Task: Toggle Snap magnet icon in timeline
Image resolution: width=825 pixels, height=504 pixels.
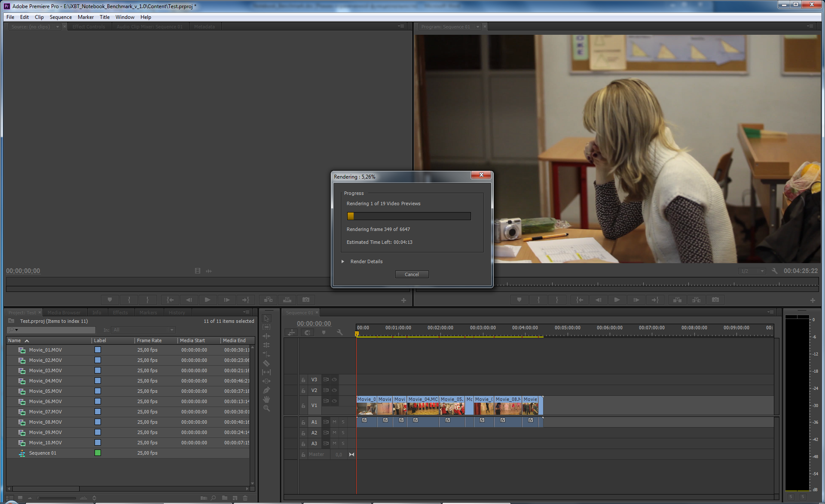Action: coord(307,333)
